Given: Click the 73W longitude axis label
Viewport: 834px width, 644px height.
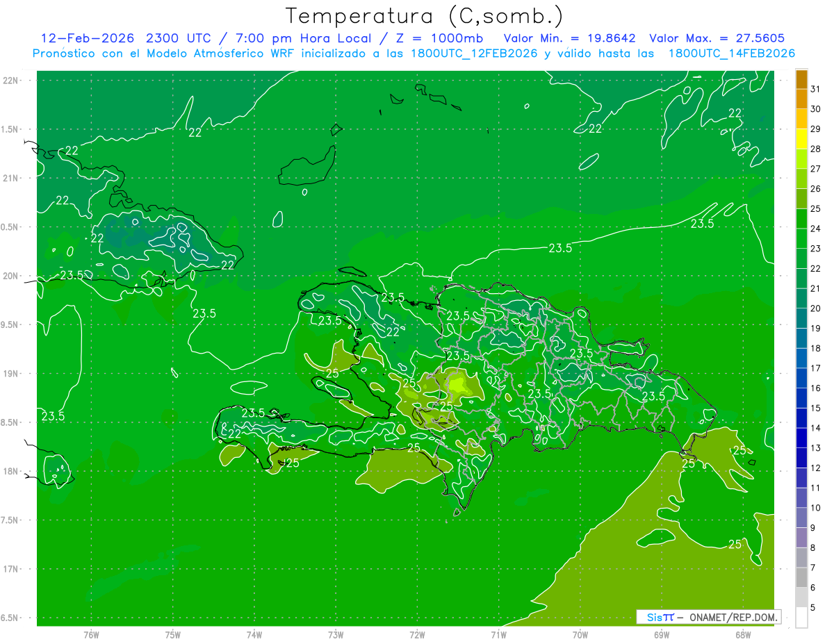Looking at the screenshot, I should [x=336, y=634].
